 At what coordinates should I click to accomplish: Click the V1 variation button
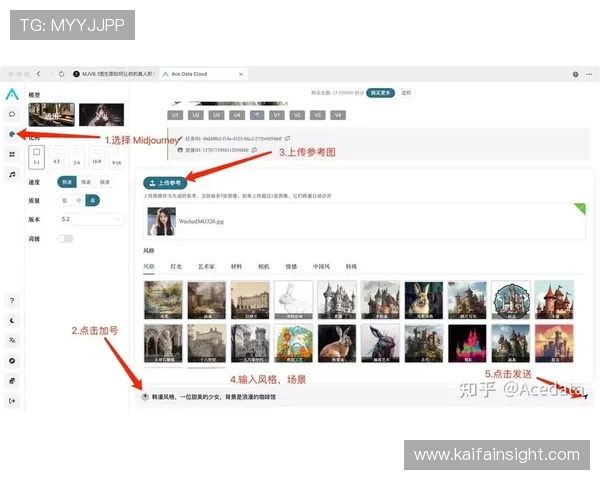(x=277, y=115)
